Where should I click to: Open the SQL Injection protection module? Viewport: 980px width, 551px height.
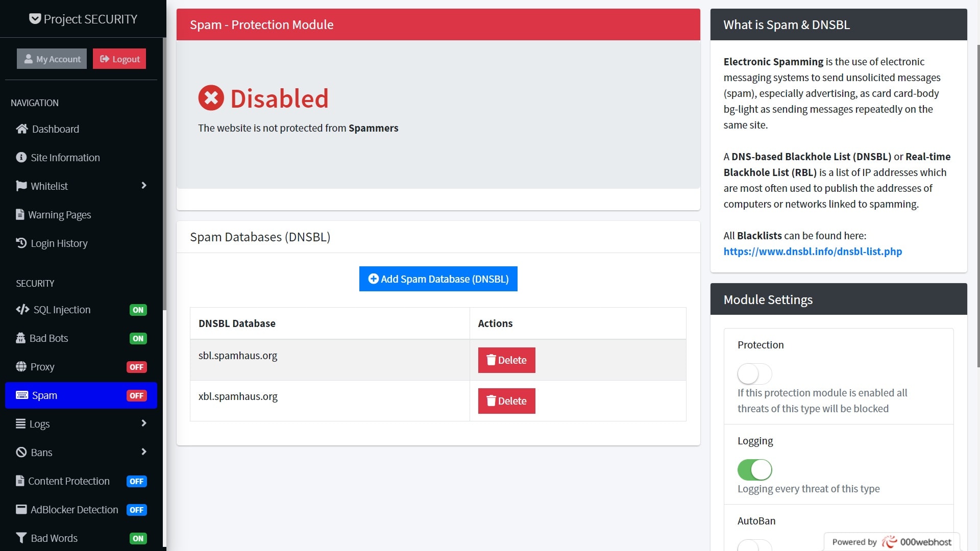(x=61, y=309)
